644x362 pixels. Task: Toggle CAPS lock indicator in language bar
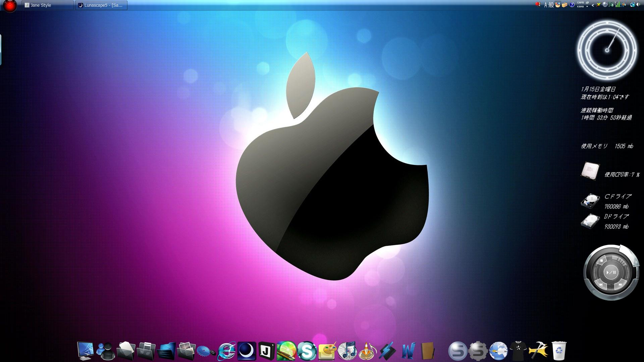[580, 3]
